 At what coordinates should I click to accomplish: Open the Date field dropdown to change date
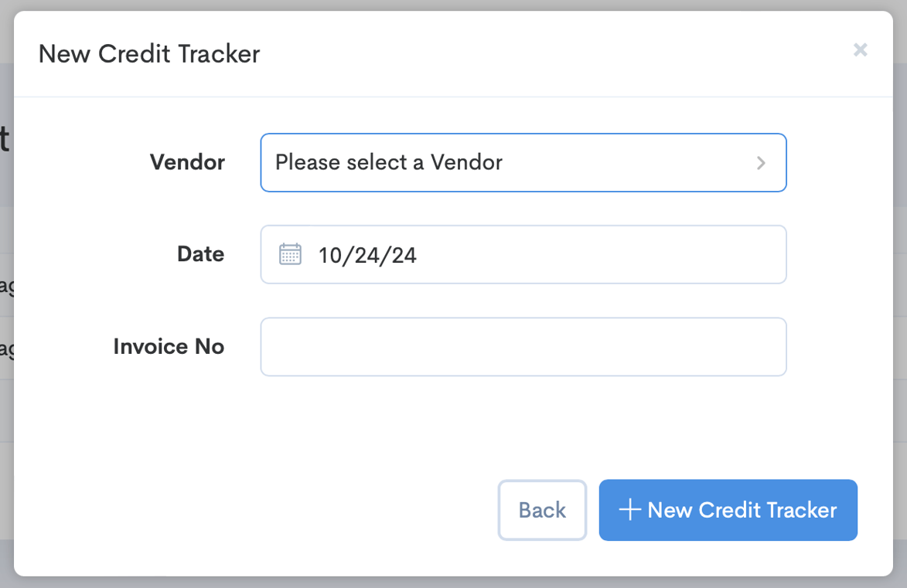[523, 253]
